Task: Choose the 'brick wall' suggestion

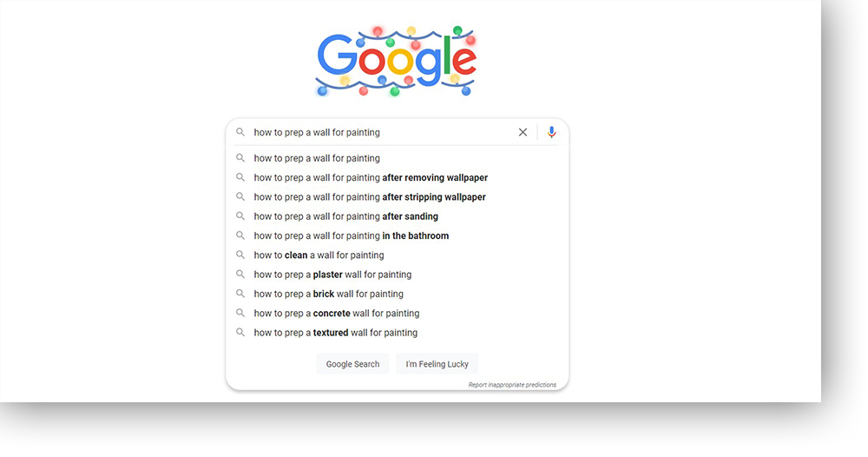Action: click(x=397, y=295)
